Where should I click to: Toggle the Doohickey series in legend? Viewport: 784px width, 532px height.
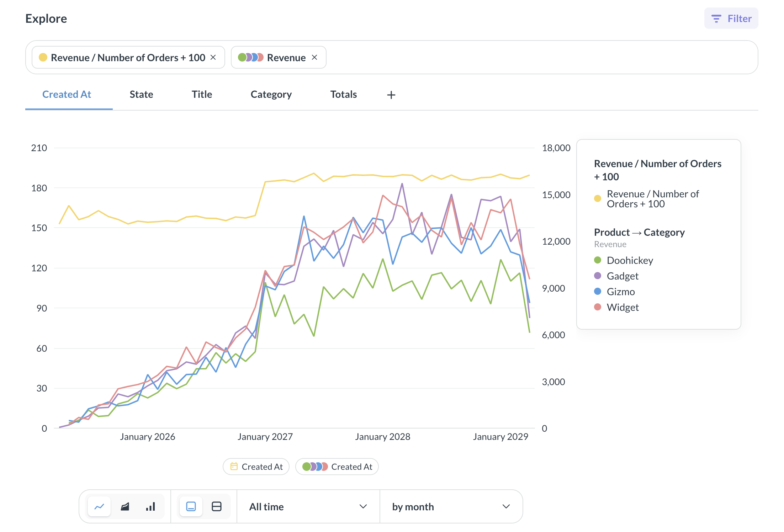[x=624, y=260]
